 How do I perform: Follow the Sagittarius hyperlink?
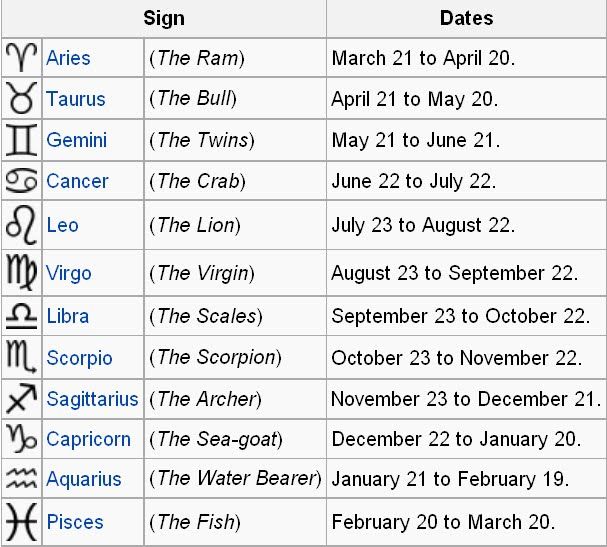(x=92, y=399)
